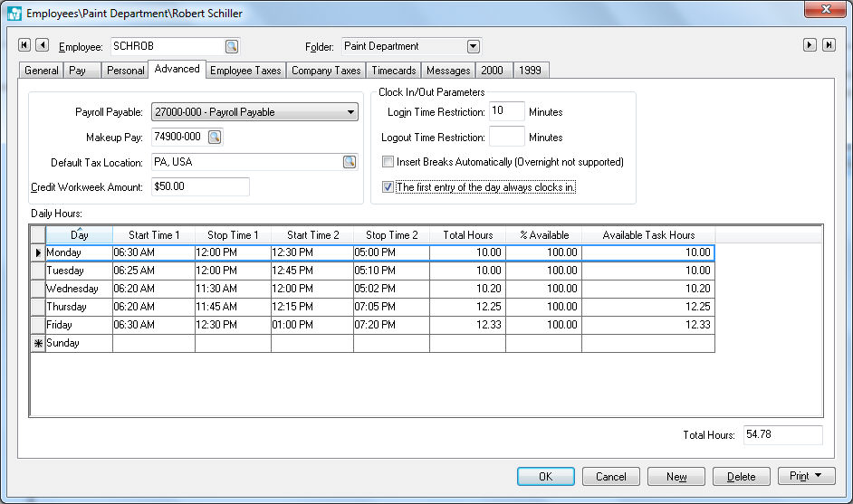Click the next record navigation arrow

(x=810, y=45)
